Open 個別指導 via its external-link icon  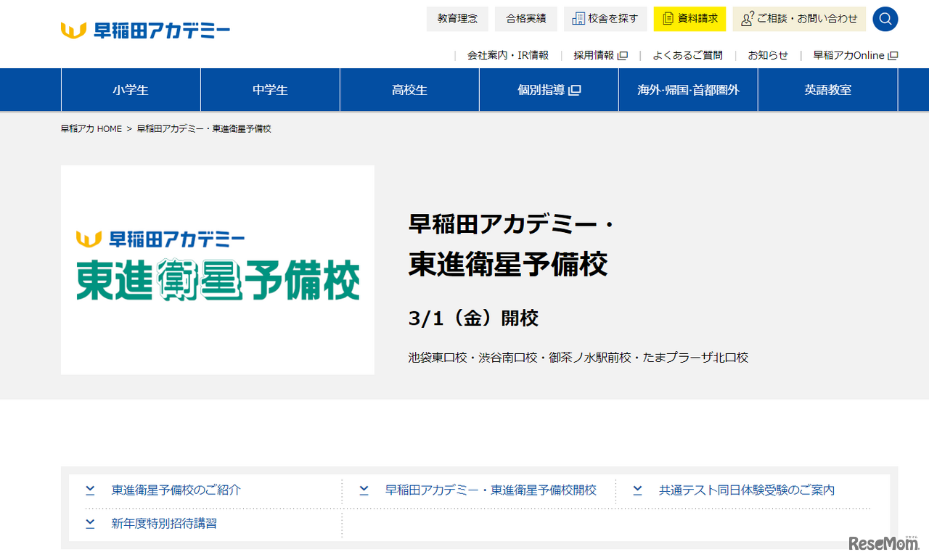[x=574, y=89]
